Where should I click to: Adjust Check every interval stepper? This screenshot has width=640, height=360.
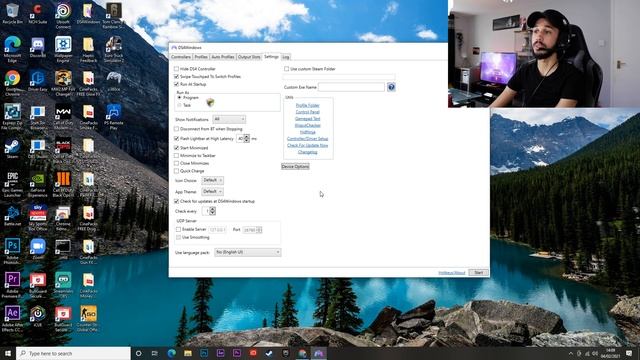[212, 211]
